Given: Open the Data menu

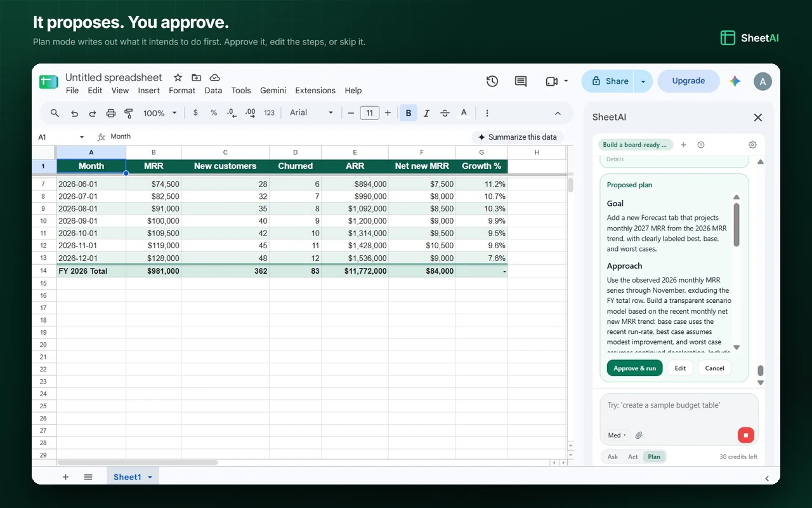Looking at the screenshot, I should coord(213,90).
